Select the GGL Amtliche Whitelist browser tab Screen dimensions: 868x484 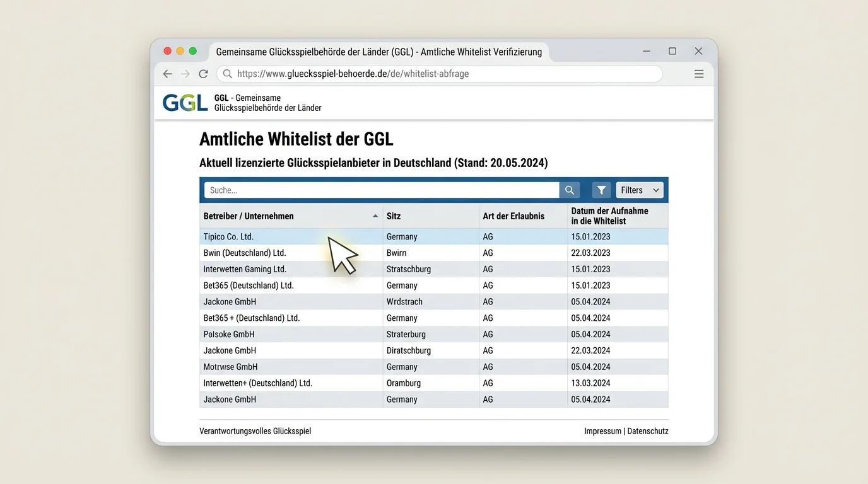(x=379, y=52)
